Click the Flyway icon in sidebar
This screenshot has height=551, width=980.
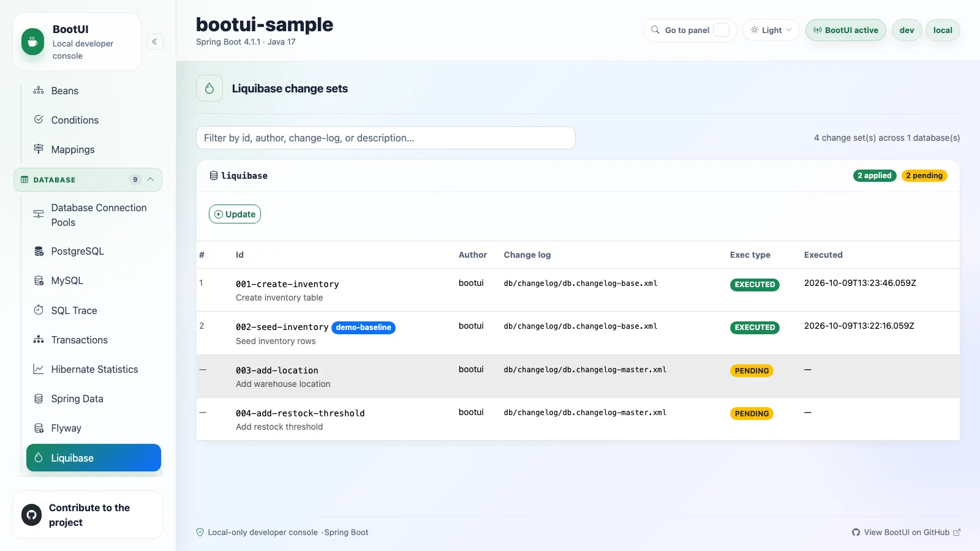(39, 428)
